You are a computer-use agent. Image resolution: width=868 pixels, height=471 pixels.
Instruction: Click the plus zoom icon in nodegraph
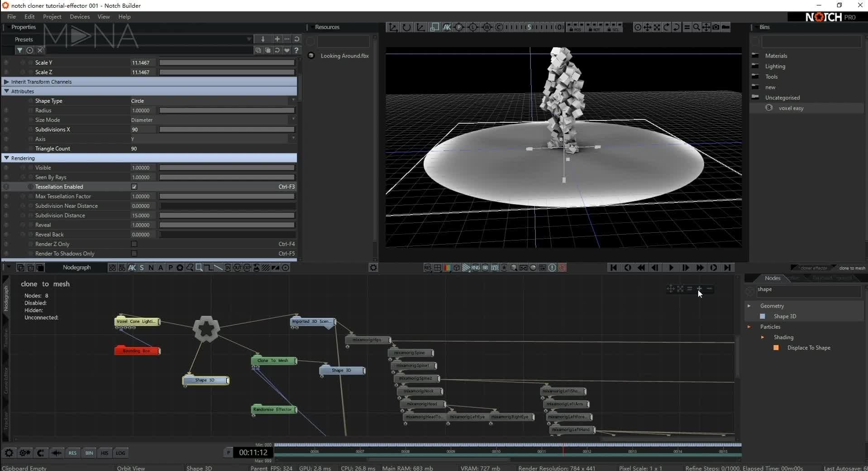point(699,288)
